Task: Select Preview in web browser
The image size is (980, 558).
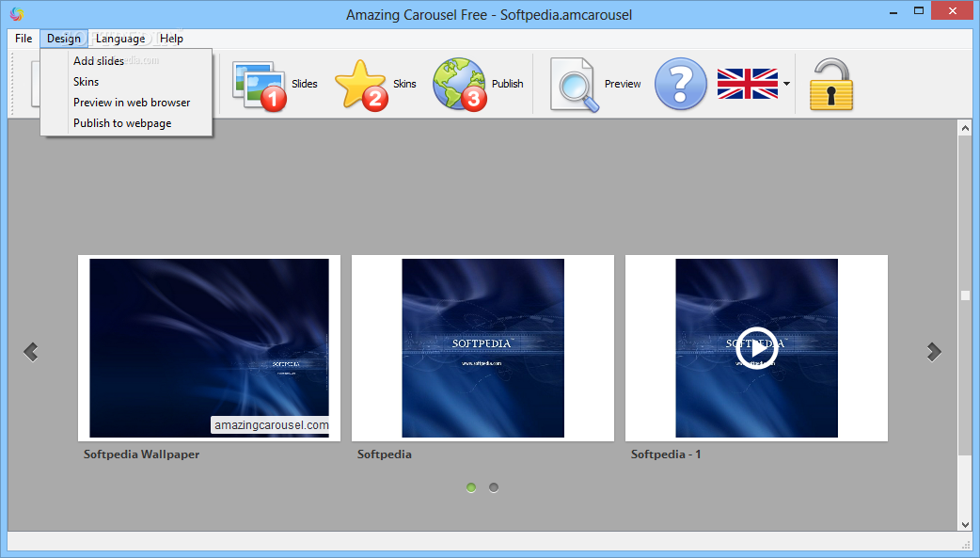Action: (x=126, y=102)
